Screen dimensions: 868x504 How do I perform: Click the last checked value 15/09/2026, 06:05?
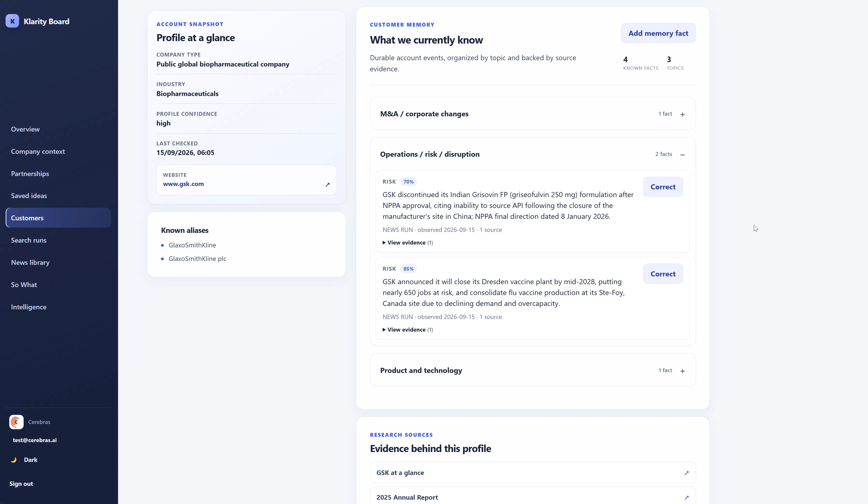185,153
